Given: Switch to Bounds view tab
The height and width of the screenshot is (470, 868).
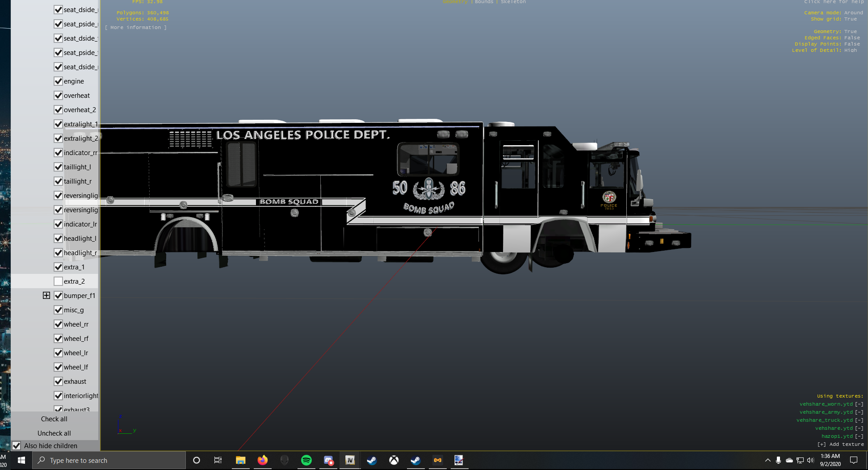Looking at the screenshot, I should (x=484, y=2).
